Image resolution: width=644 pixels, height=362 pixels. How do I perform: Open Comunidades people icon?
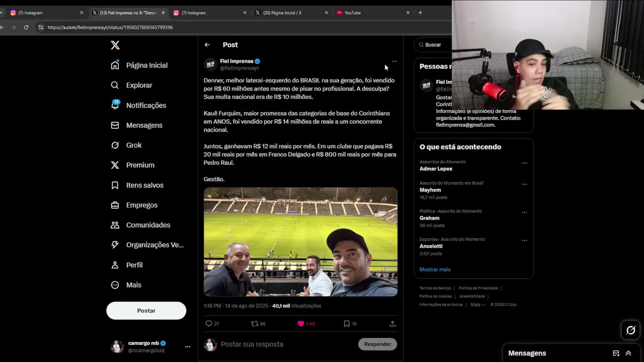pyautogui.click(x=115, y=225)
